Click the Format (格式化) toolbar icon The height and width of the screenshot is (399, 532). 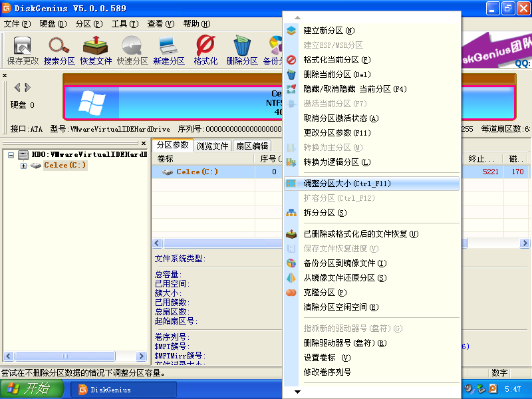[x=205, y=51]
